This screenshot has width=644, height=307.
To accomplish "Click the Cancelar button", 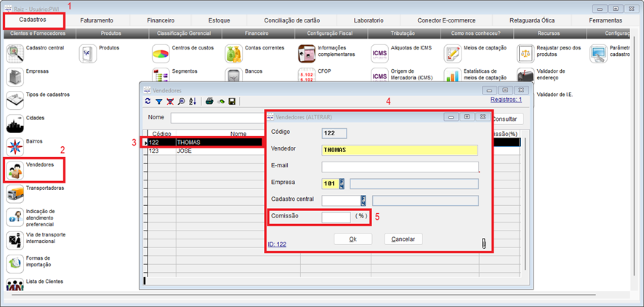I will pyautogui.click(x=403, y=239).
